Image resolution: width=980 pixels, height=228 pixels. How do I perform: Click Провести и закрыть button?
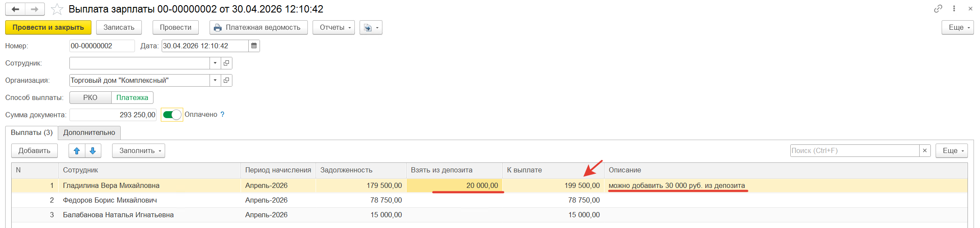(48, 27)
